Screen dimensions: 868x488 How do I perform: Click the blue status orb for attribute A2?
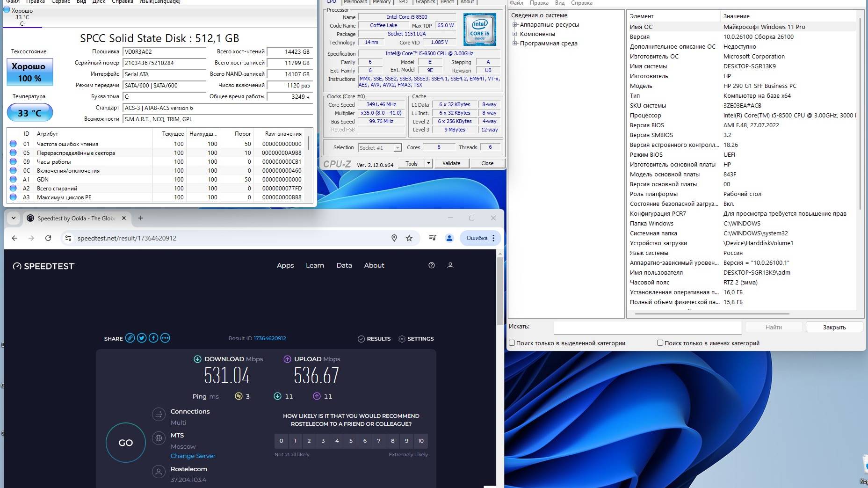pos(13,188)
